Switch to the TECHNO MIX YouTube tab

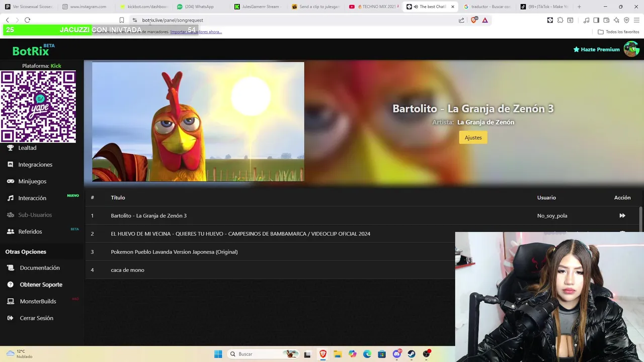[373, 7]
